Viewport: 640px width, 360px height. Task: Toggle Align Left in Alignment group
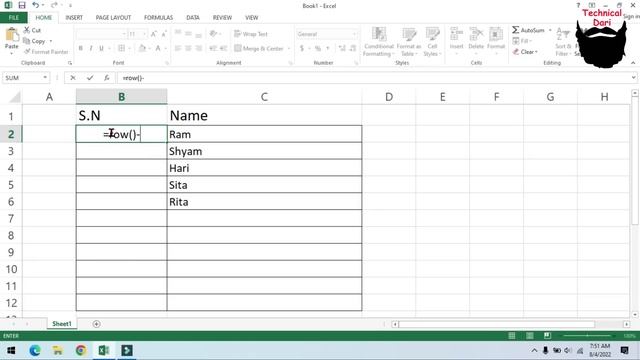178,48
